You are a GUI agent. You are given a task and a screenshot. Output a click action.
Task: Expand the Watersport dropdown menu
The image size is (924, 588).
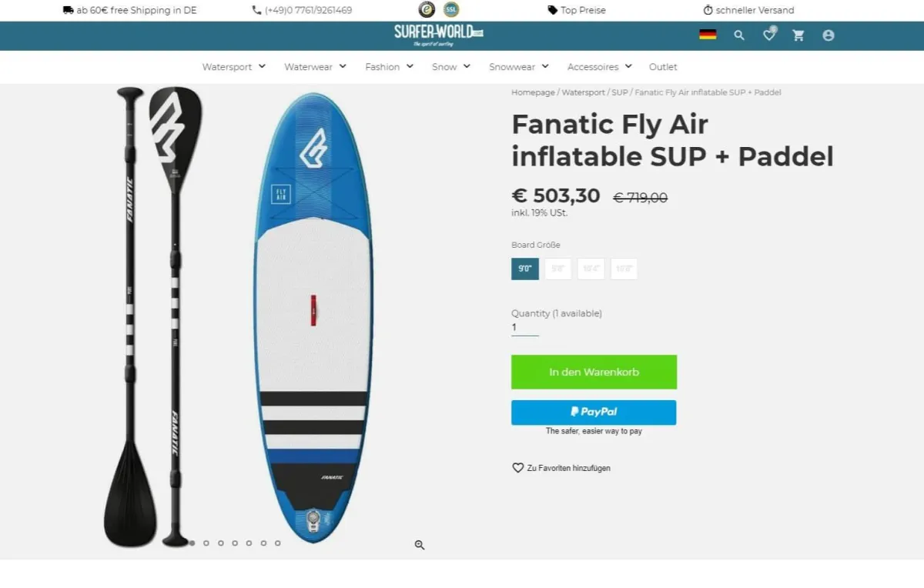pyautogui.click(x=233, y=67)
